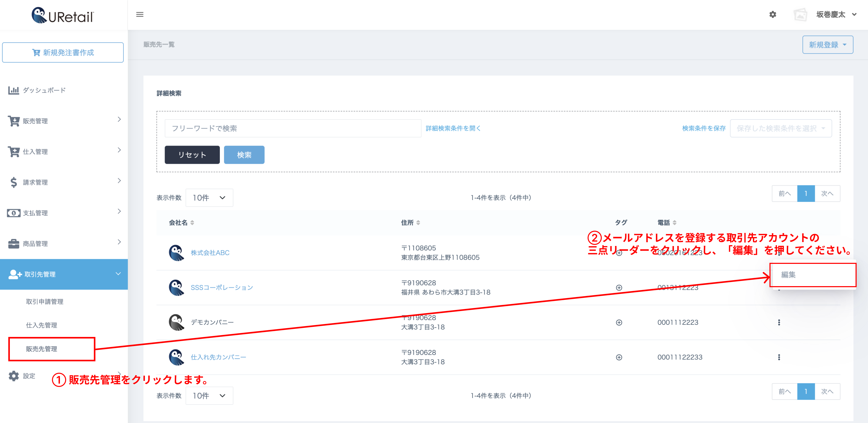Click the hamburger menu icon in header
Viewport: 868px width, 423px height.
click(139, 15)
